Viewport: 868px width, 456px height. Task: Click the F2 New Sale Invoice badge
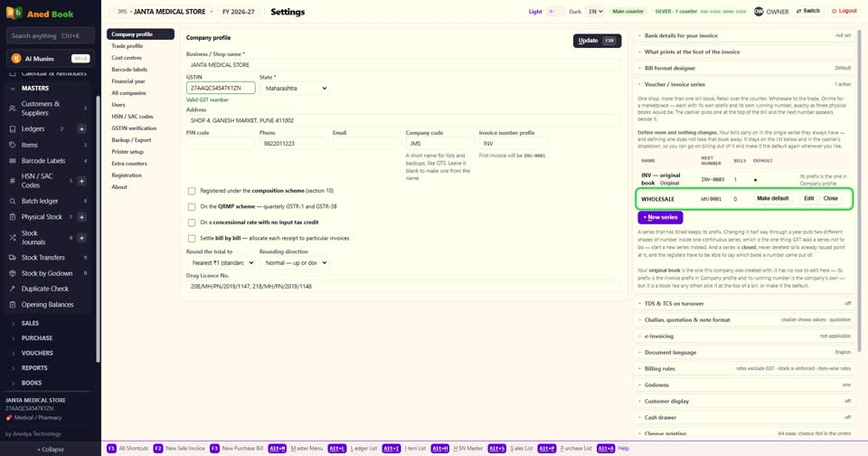click(x=158, y=448)
